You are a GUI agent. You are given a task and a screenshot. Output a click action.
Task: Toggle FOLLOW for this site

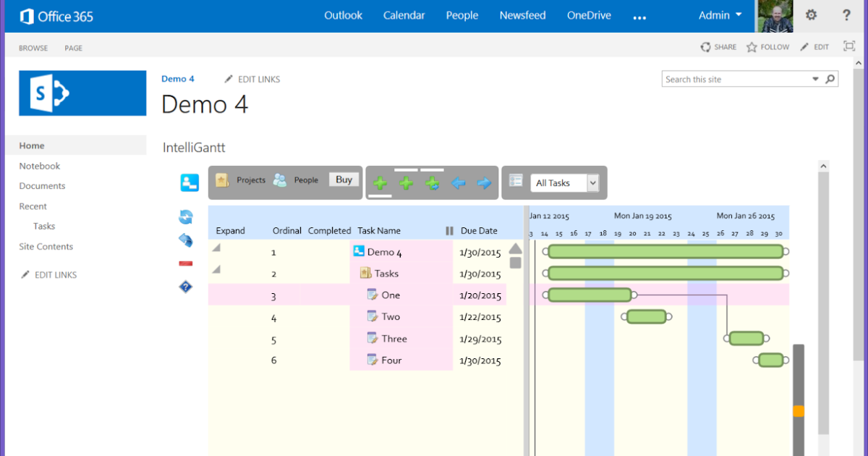point(767,46)
